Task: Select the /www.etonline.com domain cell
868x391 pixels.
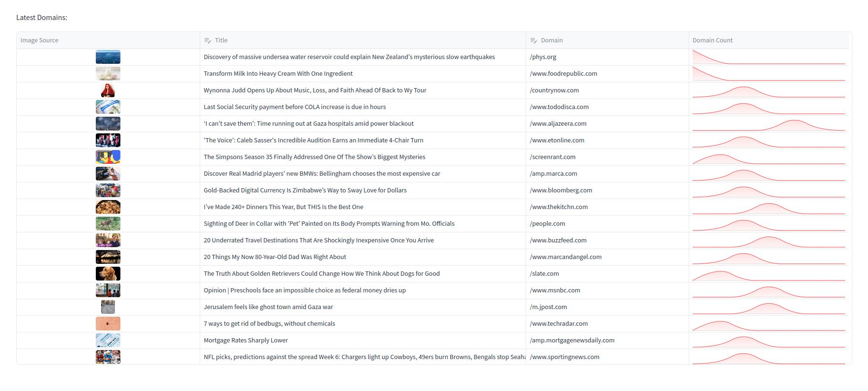Action: [x=607, y=140]
